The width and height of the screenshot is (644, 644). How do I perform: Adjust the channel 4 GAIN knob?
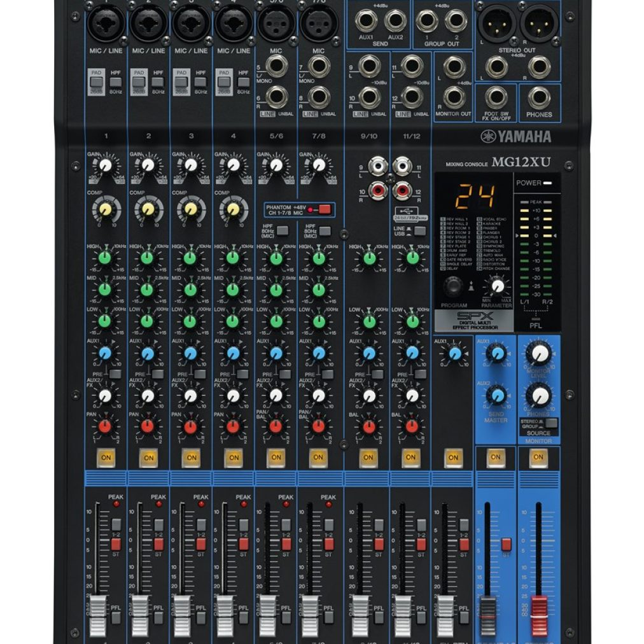234,165
